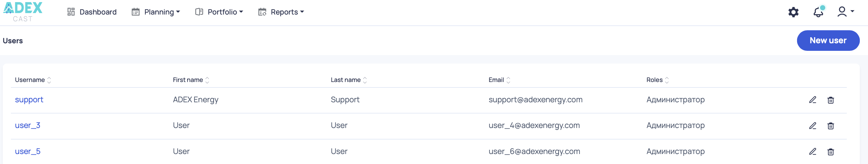Go to the Dashboard menu item
The height and width of the screenshot is (164, 868).
pyautogui.click(x=92, y=12)
